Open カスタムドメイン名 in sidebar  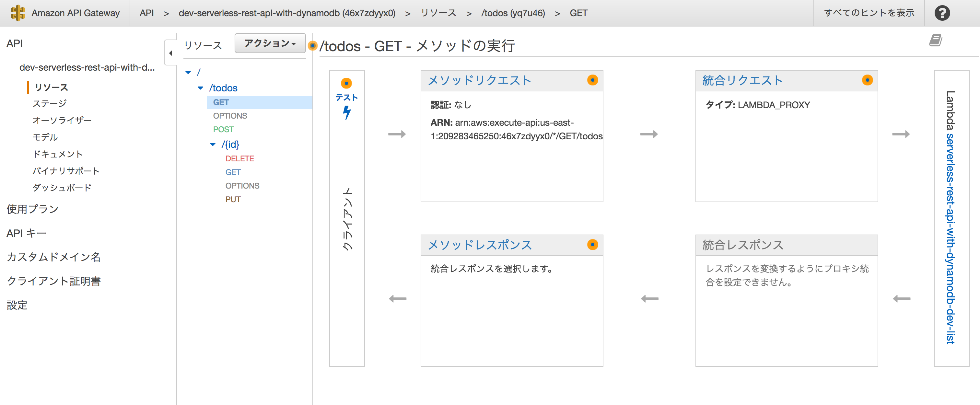(x=54, y=257)
